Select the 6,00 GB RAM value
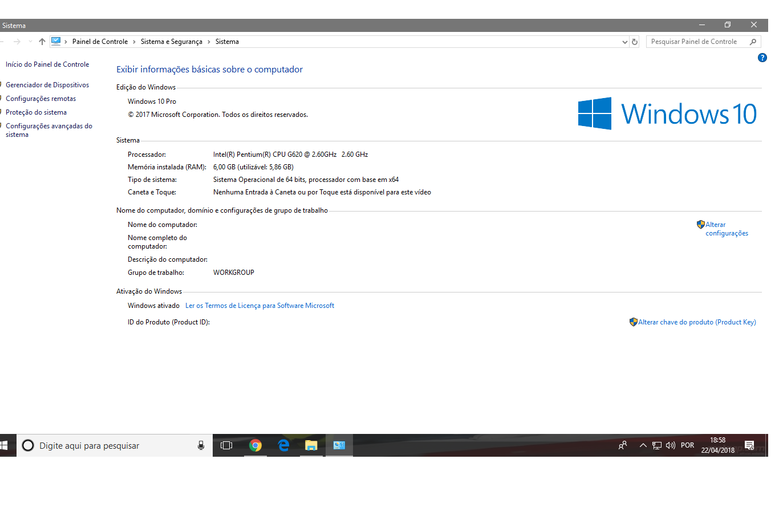Viewport: 779px width, 532px height. 253,167
